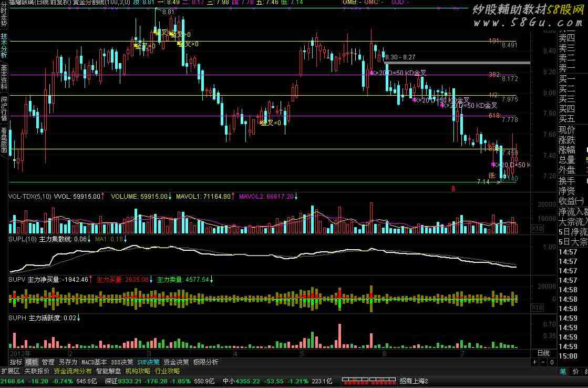The width and height of the screenshot is (588, 388).
Task: Apply the MACD基本 template
Action: pos(94,362)
